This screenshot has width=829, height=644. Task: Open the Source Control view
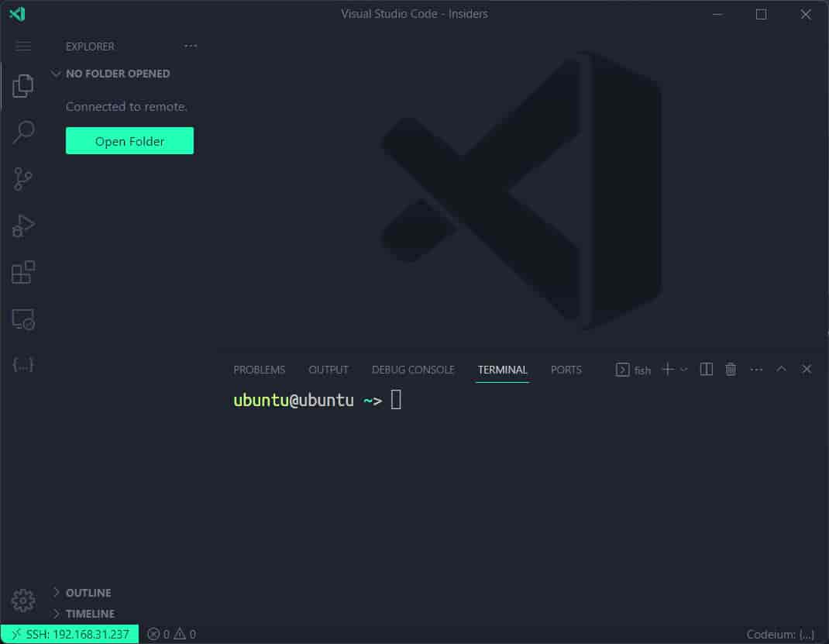[23, 179]
